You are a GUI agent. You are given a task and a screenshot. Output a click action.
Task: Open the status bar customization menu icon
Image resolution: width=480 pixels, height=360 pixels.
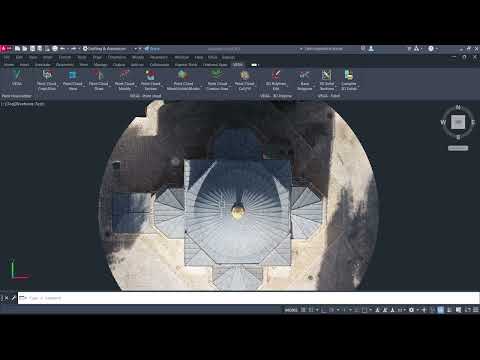click(x=476, y=310)
